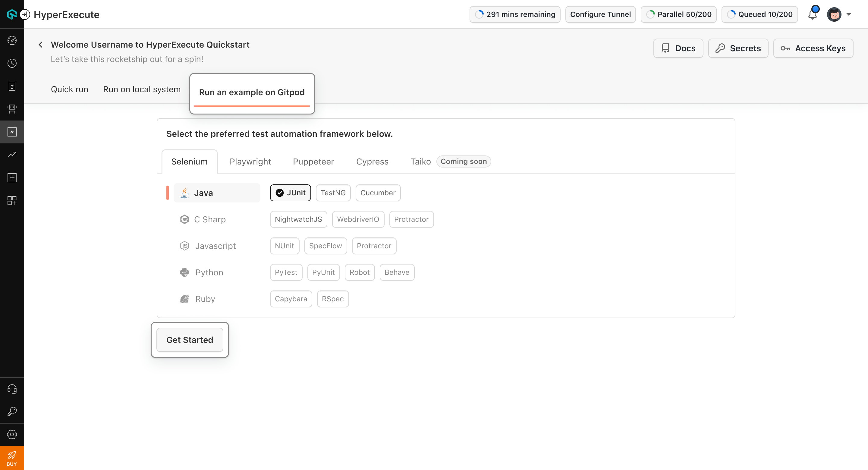Select the PyTest framework chip
This screenshot has height=470, width=868.
click(x=286, y=272)
